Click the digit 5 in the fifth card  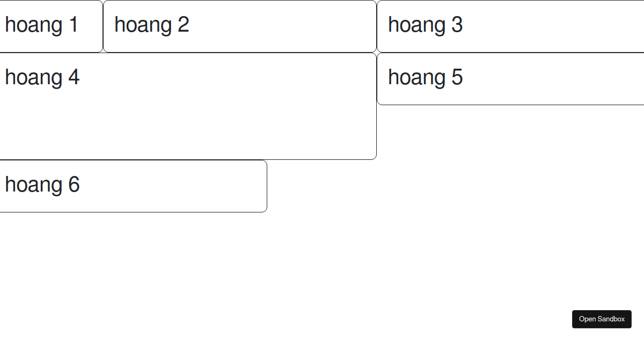pyautogui.click(x=457, y=77)
